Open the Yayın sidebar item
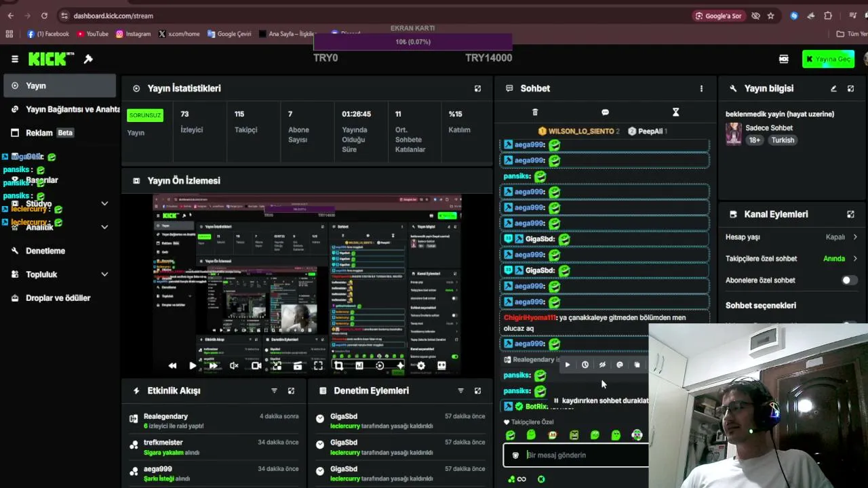Viewport: 868px width, 488px height. (x=58, y=86)
